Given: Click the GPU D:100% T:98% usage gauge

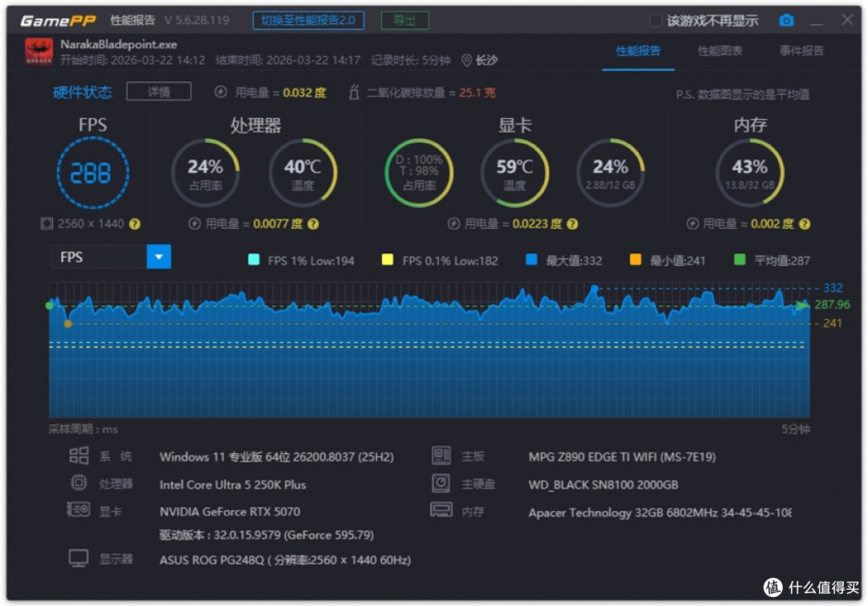Looking at the screenshot, I should tap(419, 173).
